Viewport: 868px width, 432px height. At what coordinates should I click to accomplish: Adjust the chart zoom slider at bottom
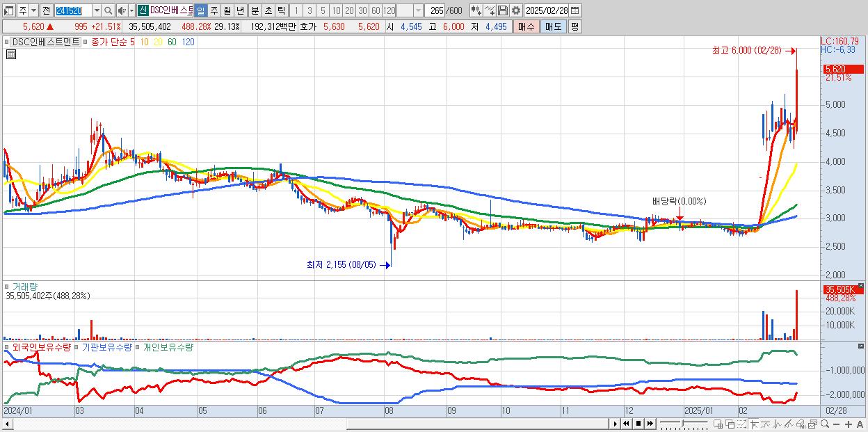684,424
